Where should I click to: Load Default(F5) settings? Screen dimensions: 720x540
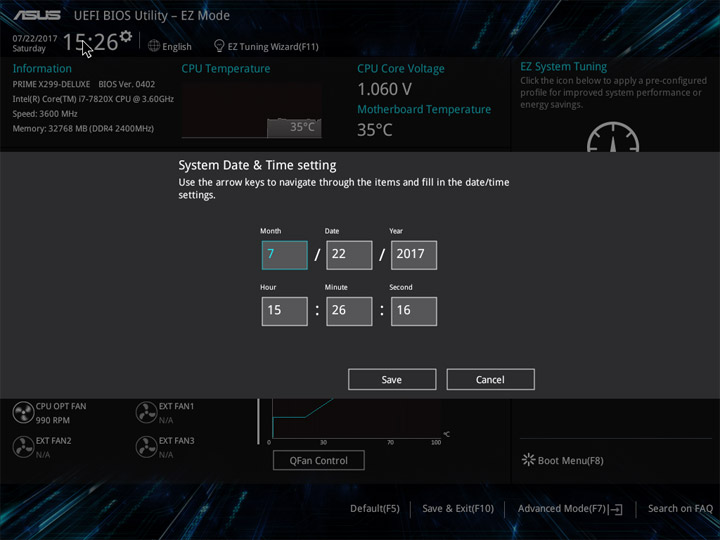(x=375, y=509)
